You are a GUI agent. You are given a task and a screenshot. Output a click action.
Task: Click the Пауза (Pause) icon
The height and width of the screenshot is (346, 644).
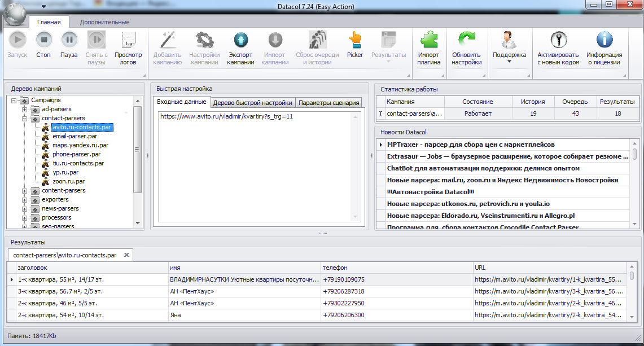(69, 40)
